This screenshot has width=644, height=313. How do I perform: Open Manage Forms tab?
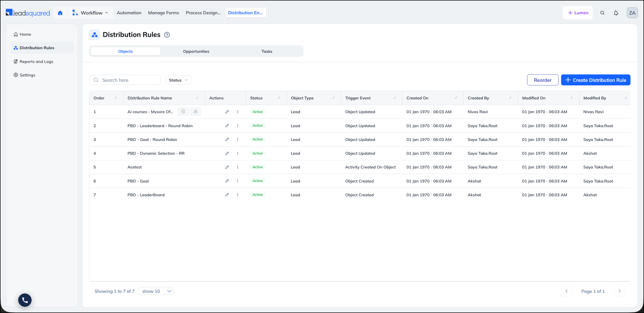(164, 13)
